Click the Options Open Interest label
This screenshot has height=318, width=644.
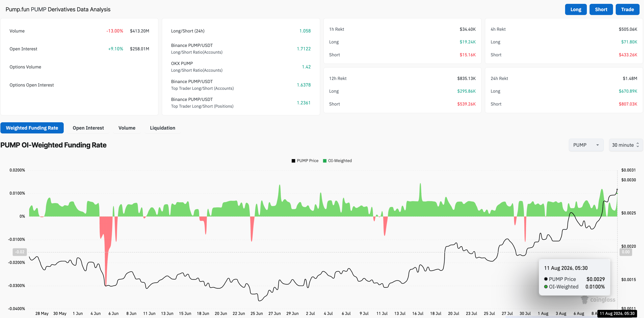pos(32,85)
